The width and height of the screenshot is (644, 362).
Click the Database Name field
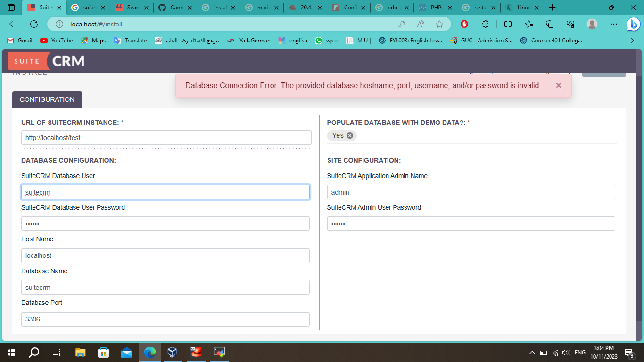(165, 288)
